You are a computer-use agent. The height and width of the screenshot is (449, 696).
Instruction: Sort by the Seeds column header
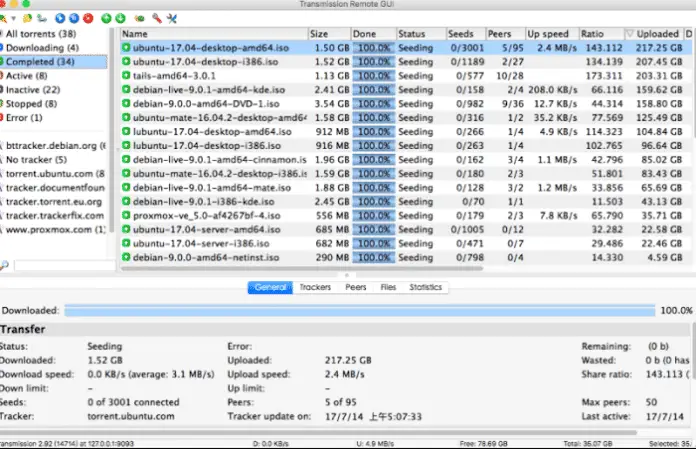pos(466,34)
